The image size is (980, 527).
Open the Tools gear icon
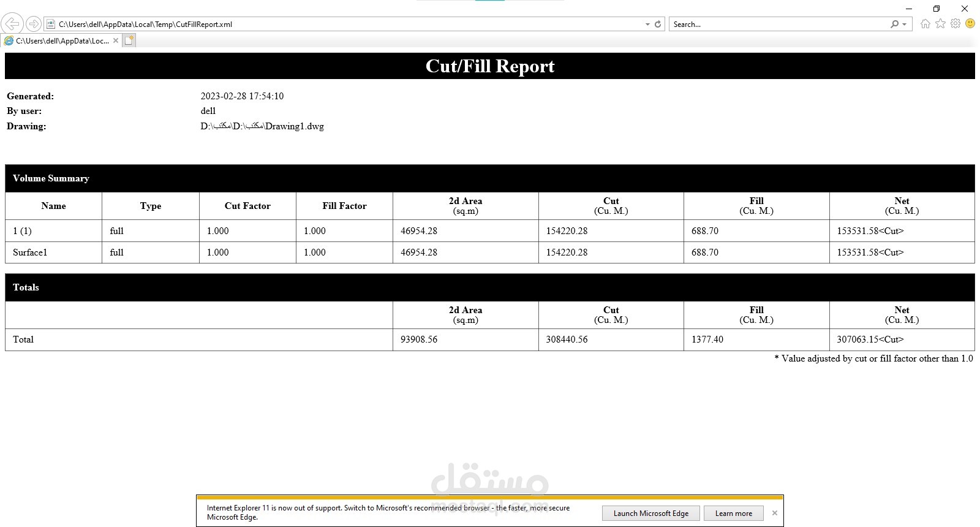(x=956, y=24)
